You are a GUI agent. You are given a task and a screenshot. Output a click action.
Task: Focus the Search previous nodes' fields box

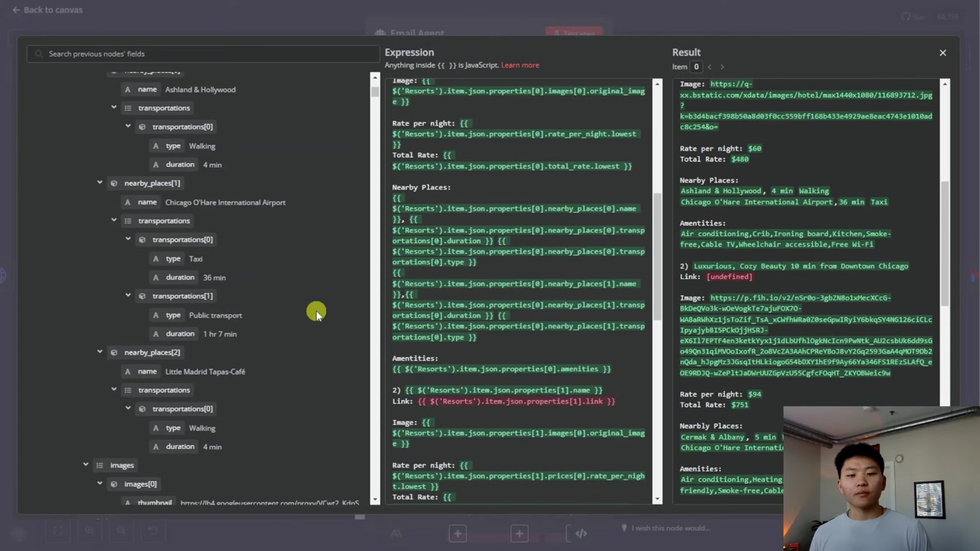(x=203, y=54)
